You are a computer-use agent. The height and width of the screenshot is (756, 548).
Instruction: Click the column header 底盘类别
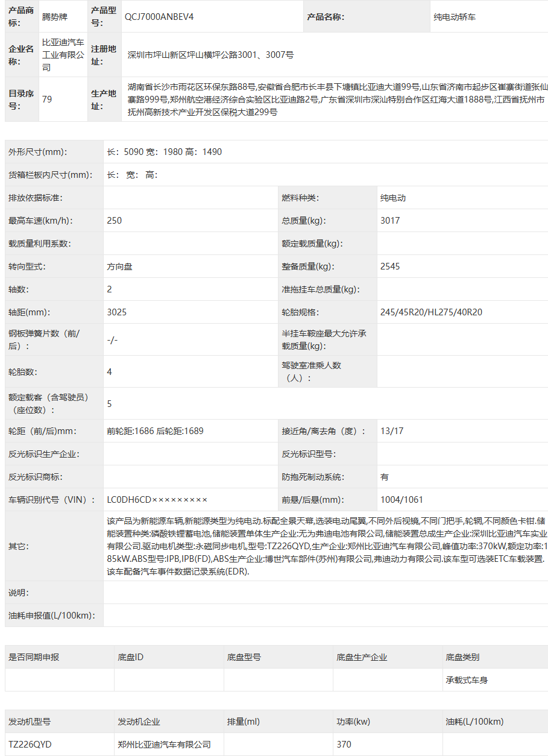pyautogui.click(x=462, y=657)
